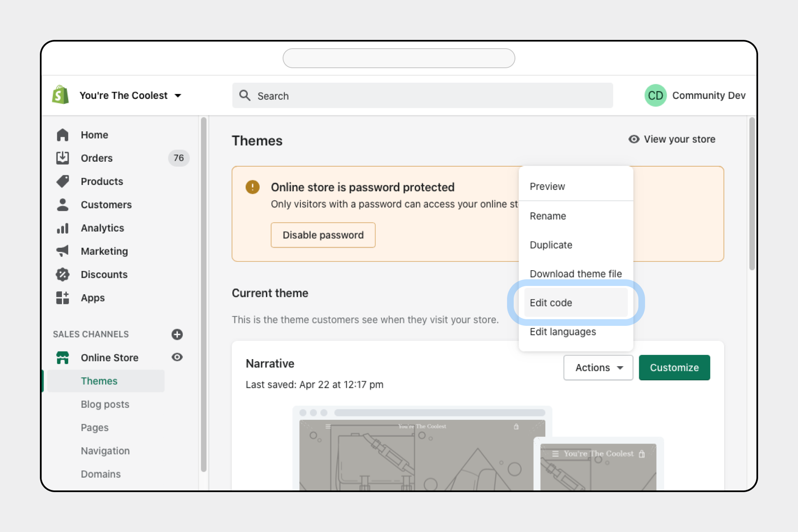Screen dimensions: 798x532
Task: Click the Marketing megaphone icon
Action: coord(62,251)
